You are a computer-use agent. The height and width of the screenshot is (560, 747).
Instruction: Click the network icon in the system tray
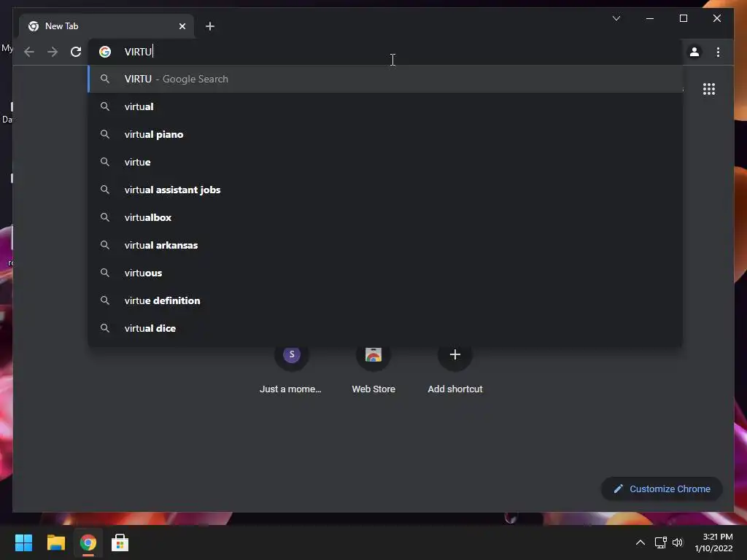660,542
